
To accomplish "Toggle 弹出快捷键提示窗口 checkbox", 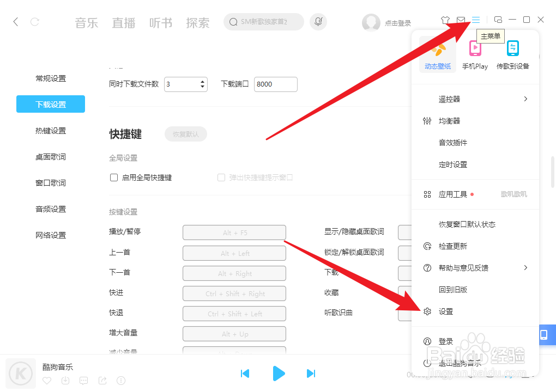I will (x=221, y=177).
